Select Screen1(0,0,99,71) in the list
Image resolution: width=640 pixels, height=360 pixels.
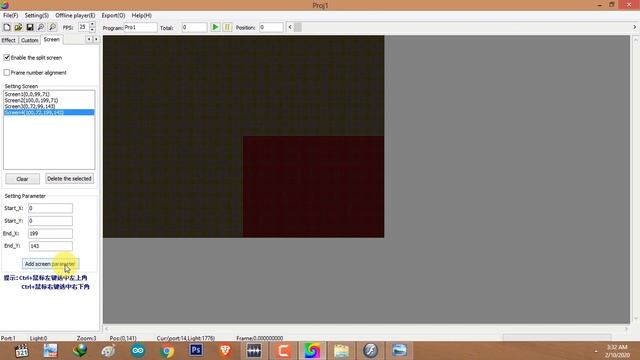49,94
